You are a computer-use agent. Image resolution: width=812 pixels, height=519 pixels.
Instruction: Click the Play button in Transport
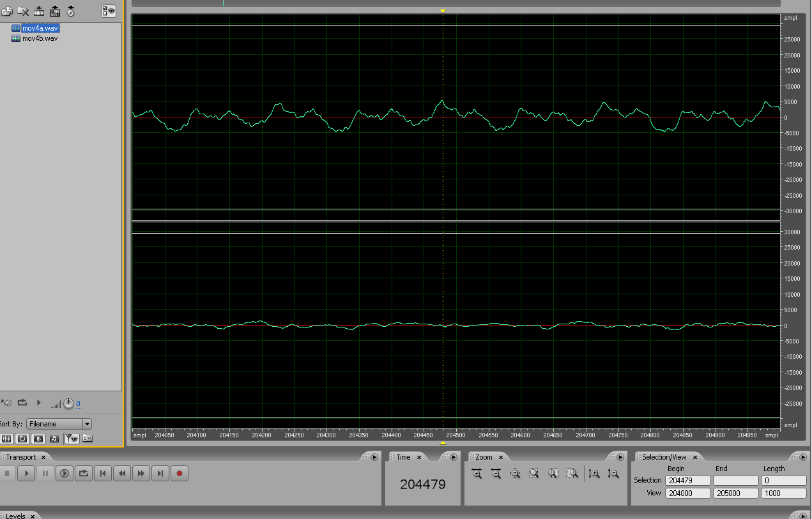tap(26, 474)
